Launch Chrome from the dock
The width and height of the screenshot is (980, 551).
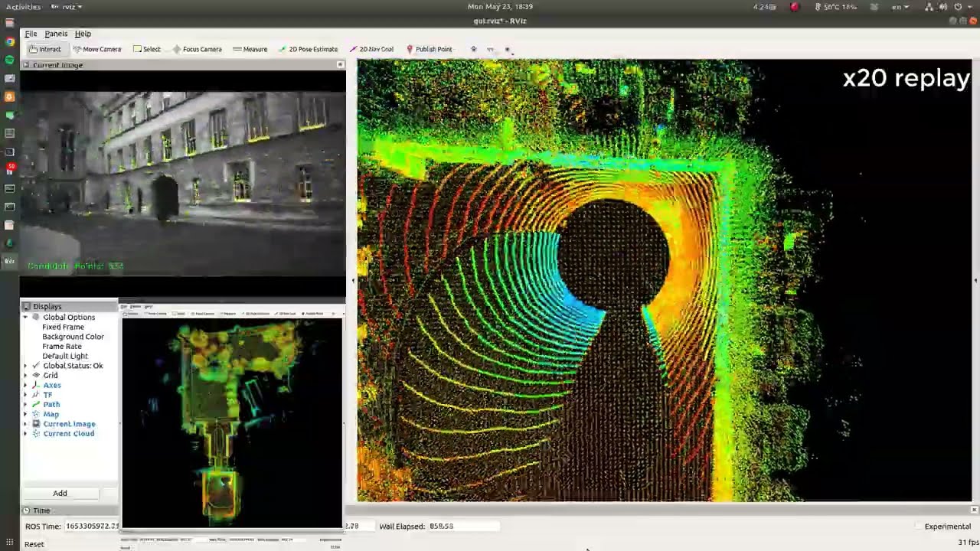(9, 41)
